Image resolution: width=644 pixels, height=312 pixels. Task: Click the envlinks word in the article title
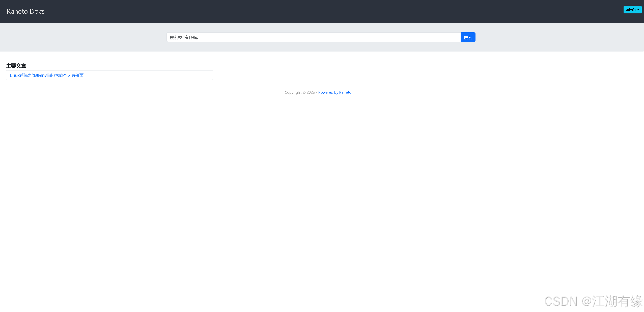click(x=47, y=75)
